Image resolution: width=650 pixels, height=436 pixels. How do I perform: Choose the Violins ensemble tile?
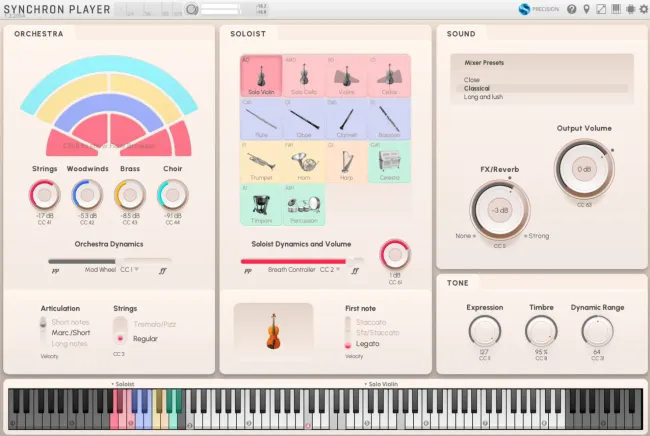pyautogui.click(x=347, y=76)
